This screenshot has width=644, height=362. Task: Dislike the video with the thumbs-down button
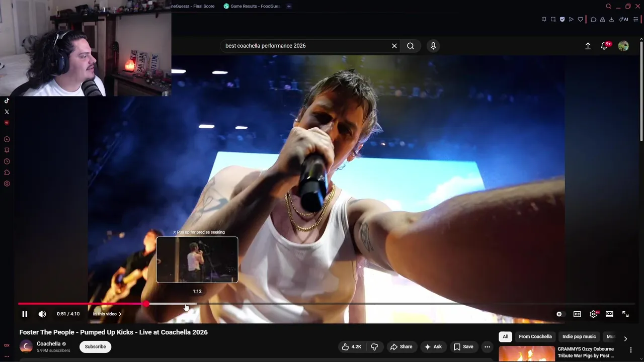(x=374, y=347)
